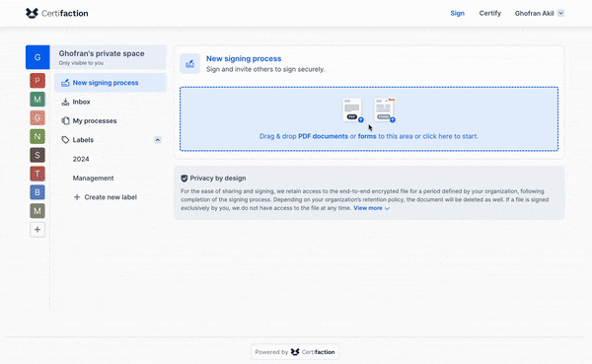The image size is (592, 364).
Task: Click Create new label
Action: [x=105, y=197]
